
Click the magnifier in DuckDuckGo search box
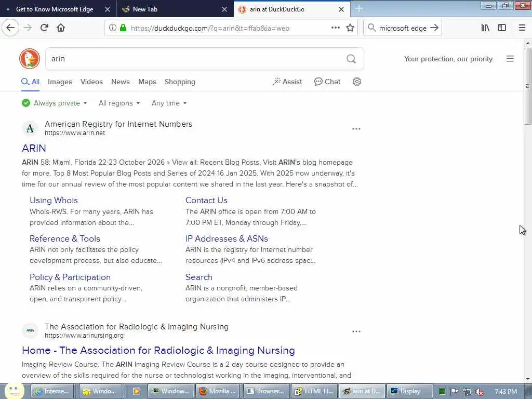click(351, 59)
